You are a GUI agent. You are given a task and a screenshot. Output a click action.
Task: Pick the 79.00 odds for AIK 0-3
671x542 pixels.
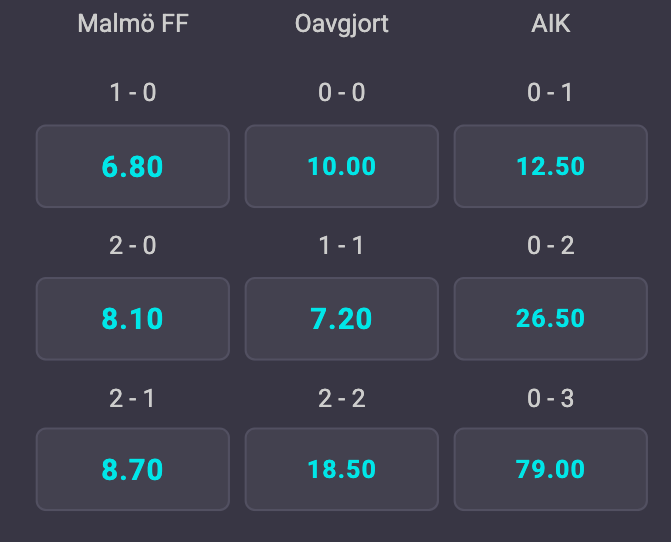pyautogui.click(x=551, y=469)
